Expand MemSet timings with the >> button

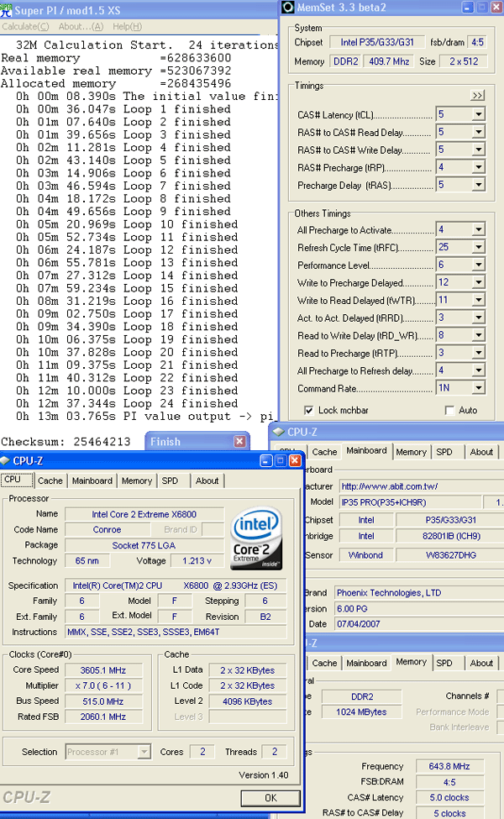478,96
